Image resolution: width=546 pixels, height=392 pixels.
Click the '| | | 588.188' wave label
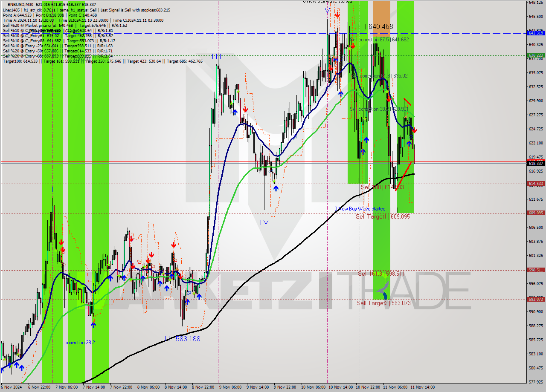point(182,339)
